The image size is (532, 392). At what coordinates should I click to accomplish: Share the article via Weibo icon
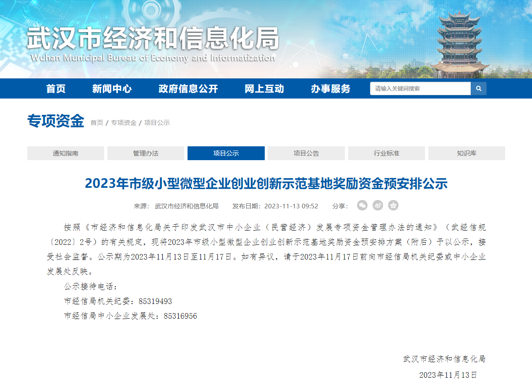(378, 205)
